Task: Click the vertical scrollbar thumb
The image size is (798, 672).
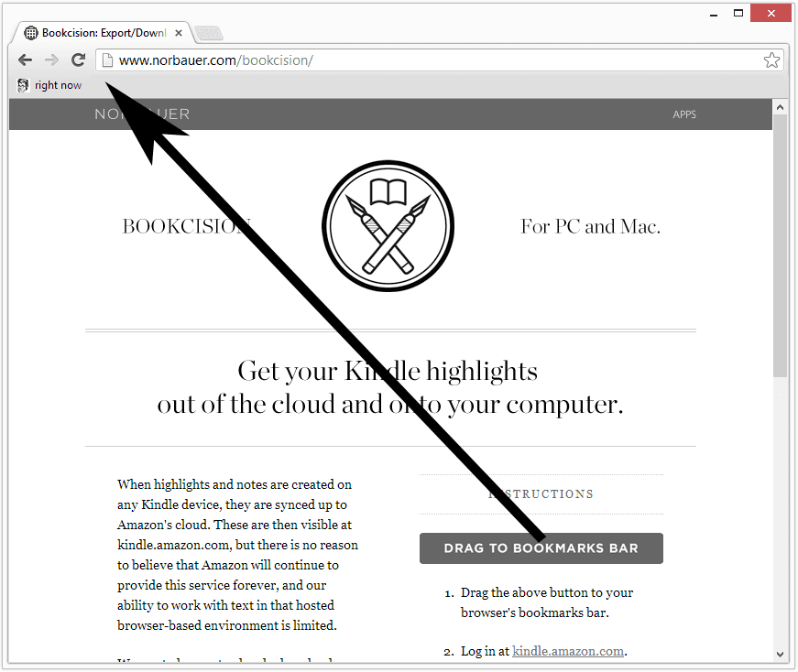Action: tap(780, 245)
